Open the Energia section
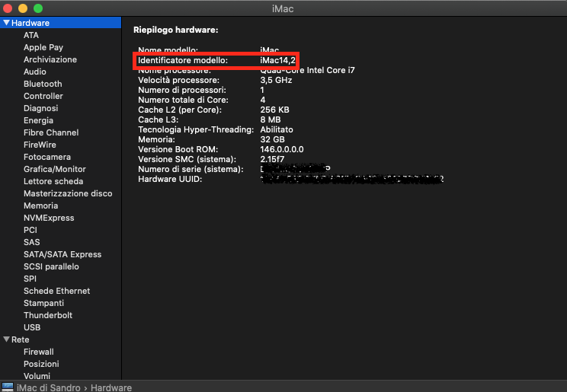Screen dimensions: 567x392 pos(38,120)
